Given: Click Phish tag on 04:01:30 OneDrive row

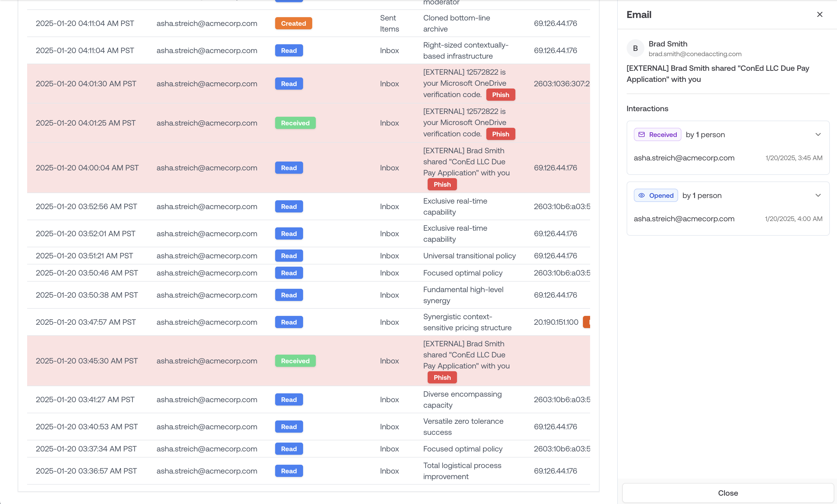Looking at the screenshot, I should [x=500, y=95].
